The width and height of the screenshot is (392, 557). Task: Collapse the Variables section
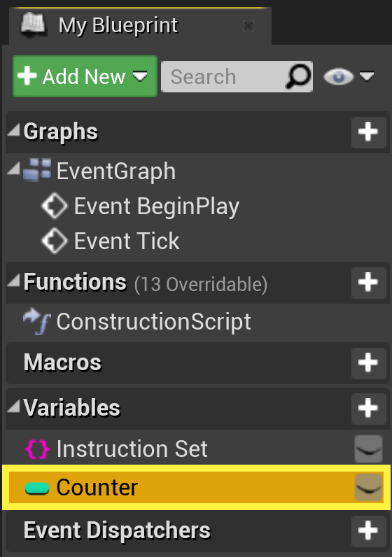14,407
